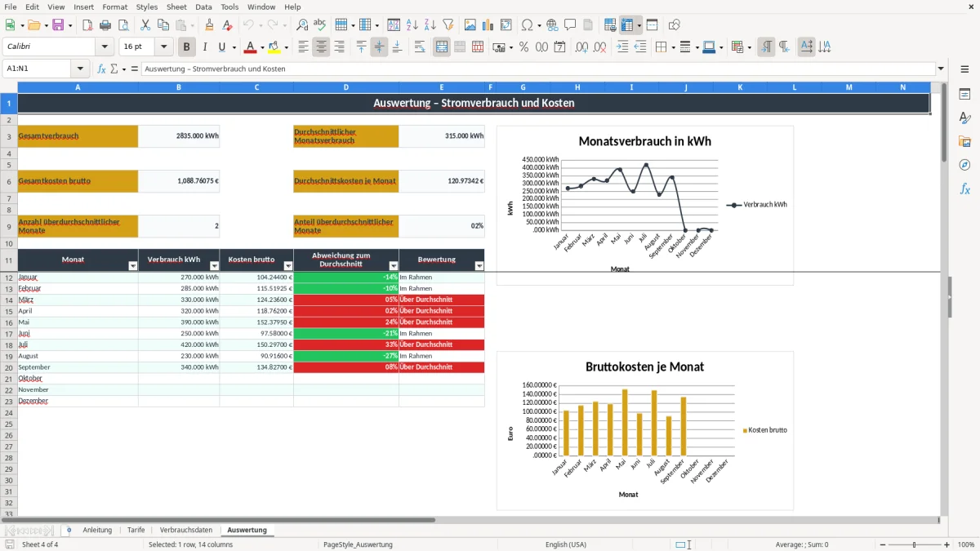
Task: Click the Export as PDF icon
Action: coord(87,25)
